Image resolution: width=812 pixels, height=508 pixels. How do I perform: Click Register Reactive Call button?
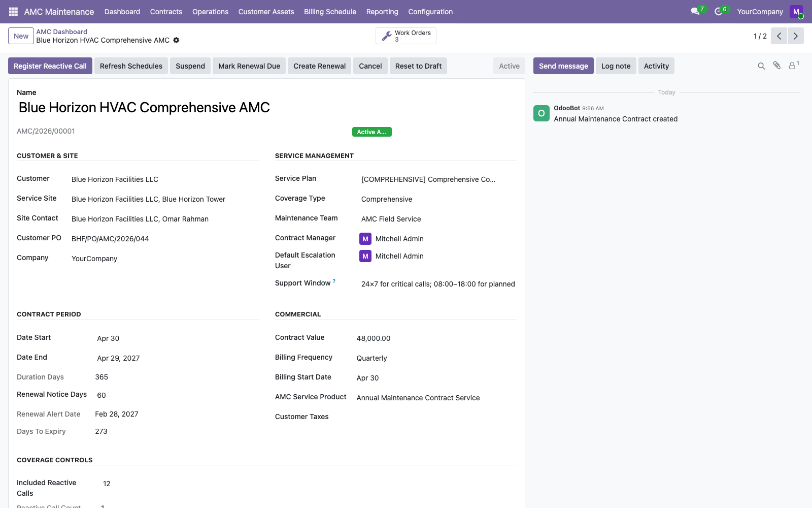click(50, 66)
